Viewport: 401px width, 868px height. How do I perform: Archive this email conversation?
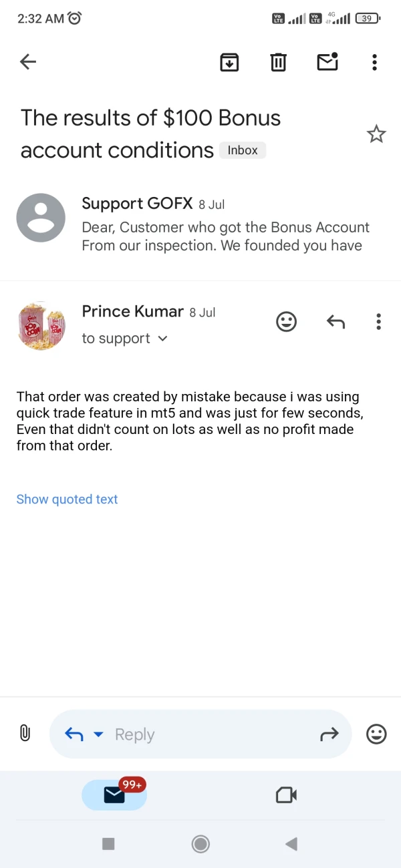229,62
